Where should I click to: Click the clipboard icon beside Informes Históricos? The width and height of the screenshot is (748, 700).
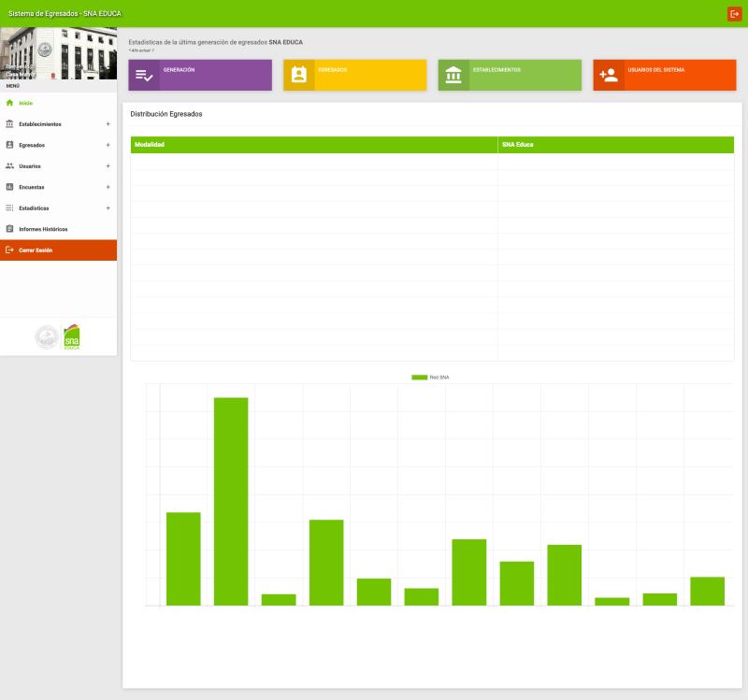pos(9,229)
